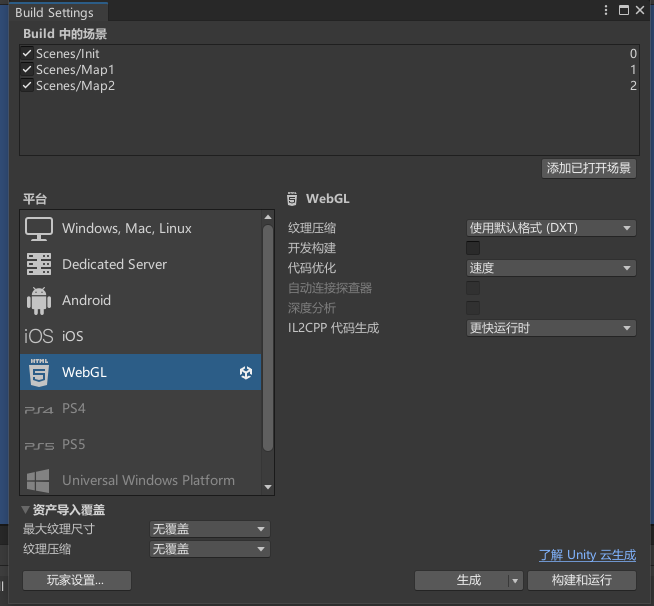
Task: Choose the Android robot icon
Action: click(39, 300)
